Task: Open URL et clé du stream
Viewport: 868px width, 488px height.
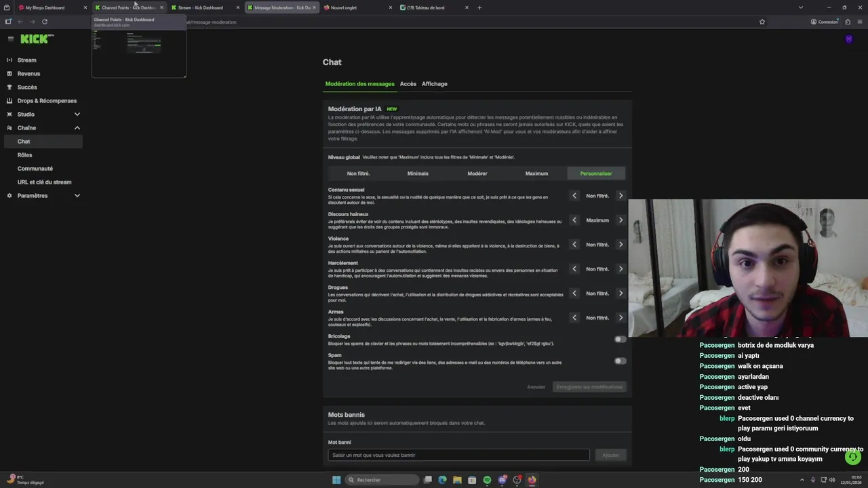Action: (x=44, y=182)
